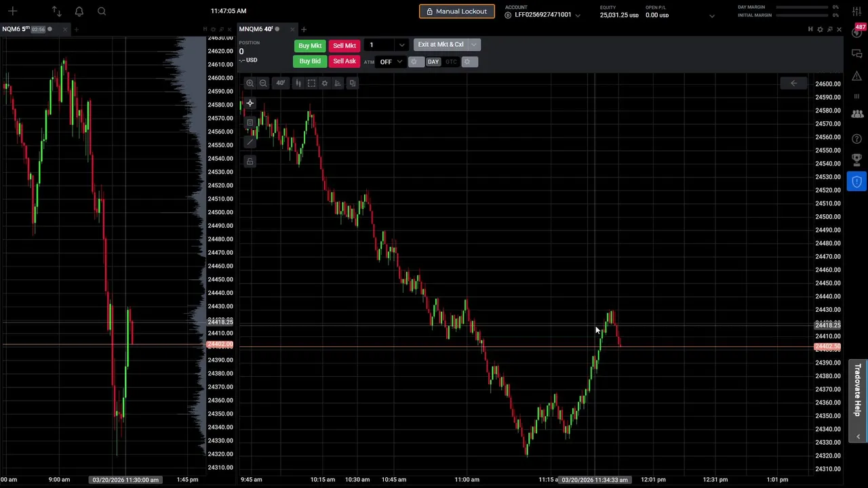The image size is (868, 488).
Task: Collapse the right sidebar chevron at bottom
Action: pos(859,436)
